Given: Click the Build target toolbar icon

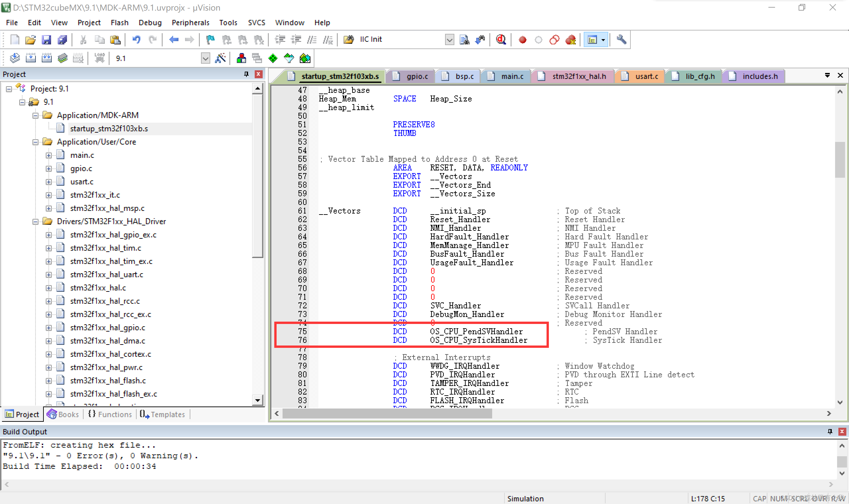Looking at the screenshot, I should pyautogui.click(x=31, y=58).
